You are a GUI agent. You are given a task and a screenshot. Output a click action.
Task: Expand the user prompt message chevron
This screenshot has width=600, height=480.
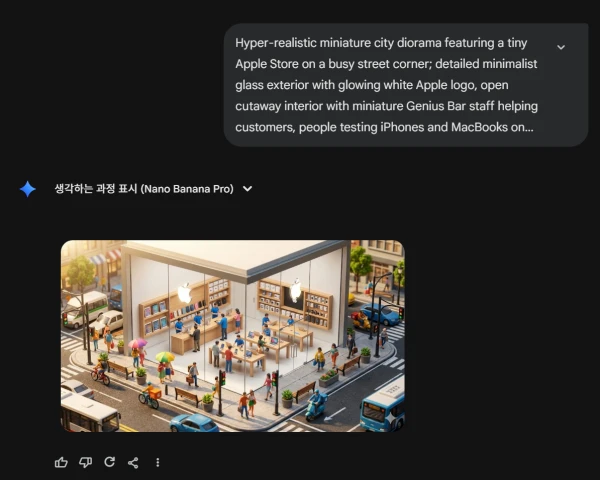[561, 47]
